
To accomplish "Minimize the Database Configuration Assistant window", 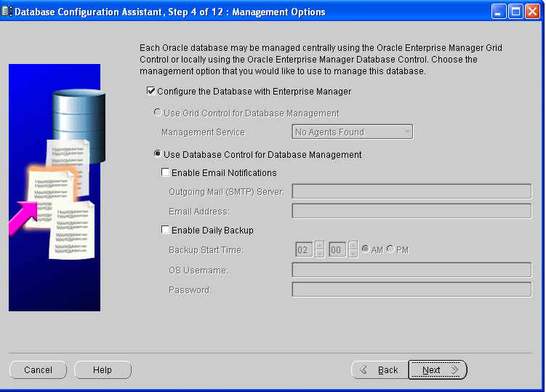I will point(499,12).
